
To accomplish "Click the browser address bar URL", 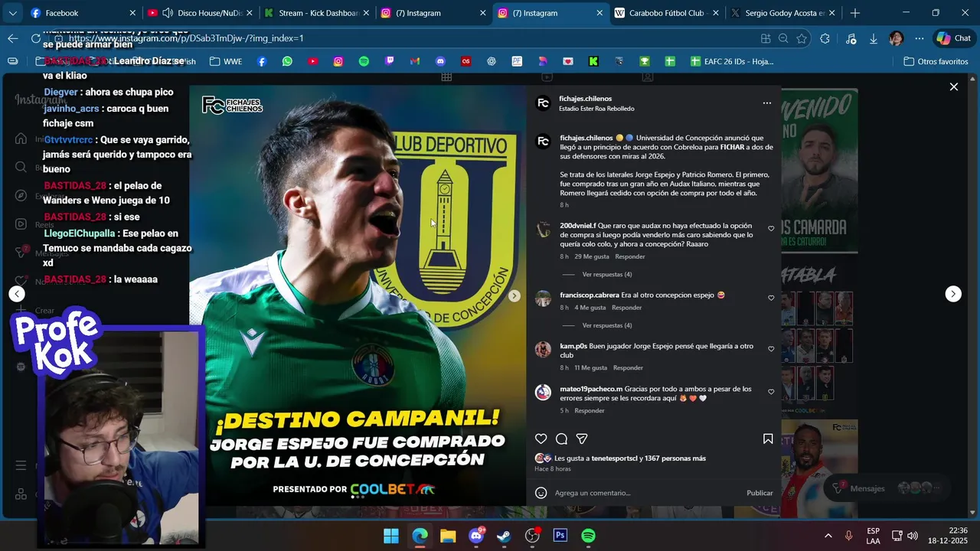I will pyautogui.click(x=186, y=38).
